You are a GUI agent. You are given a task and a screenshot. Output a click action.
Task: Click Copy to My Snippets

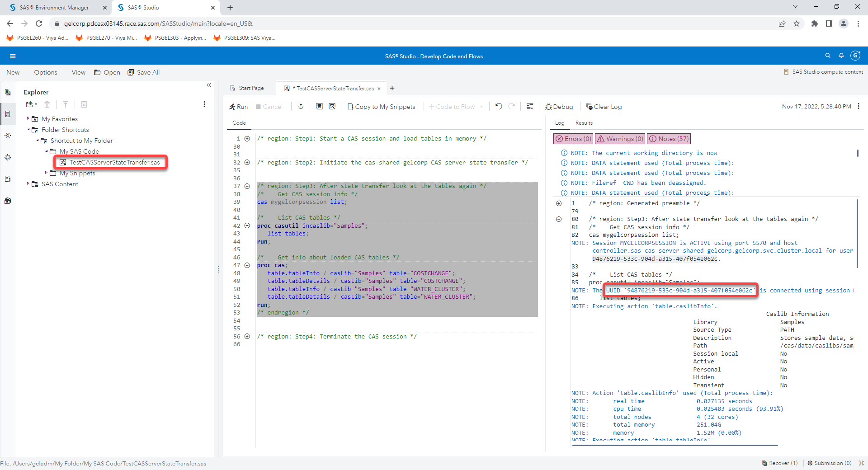click(381, 107)
